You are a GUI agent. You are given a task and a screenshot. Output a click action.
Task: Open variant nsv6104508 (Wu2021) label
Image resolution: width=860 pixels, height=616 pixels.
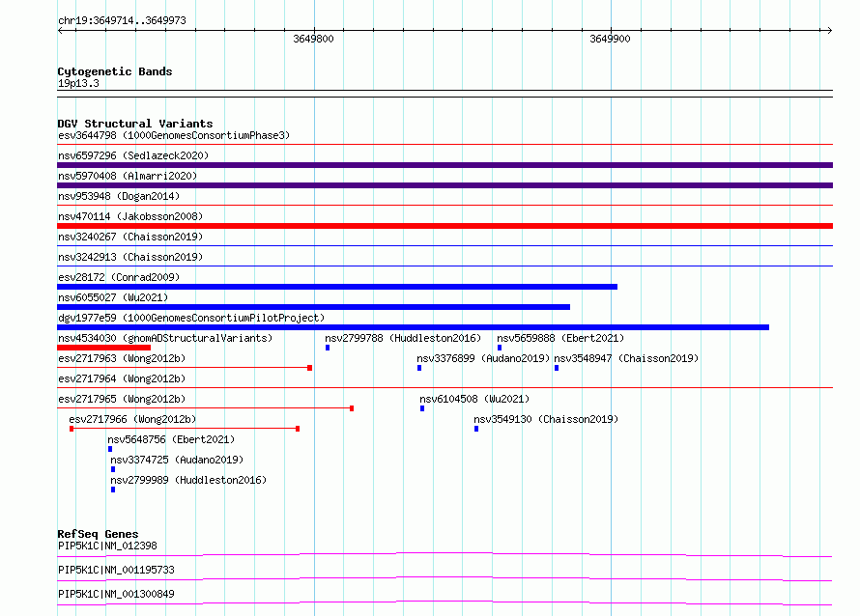coord(474,399)
